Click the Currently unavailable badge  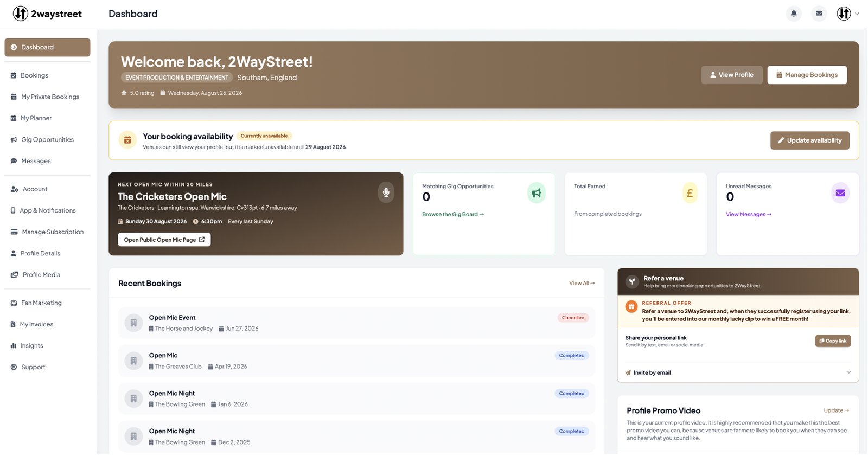[264, 136]
